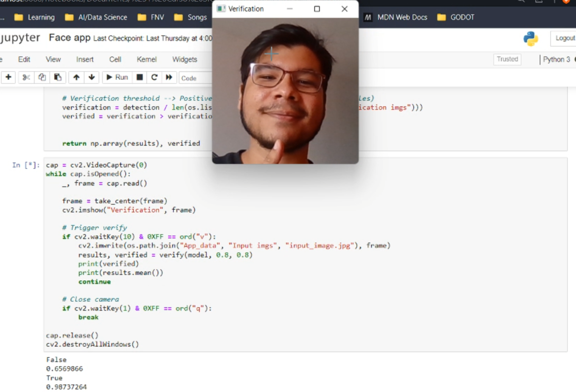Open the AI/Data Science bookmarks folder
The image size is (576, 392).
96,17
